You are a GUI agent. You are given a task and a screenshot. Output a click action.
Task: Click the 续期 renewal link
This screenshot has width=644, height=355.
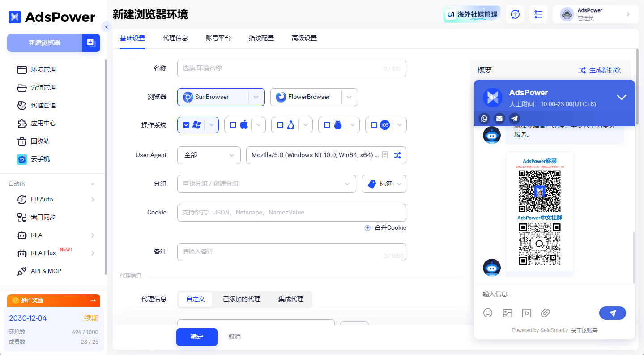point(91,318)
